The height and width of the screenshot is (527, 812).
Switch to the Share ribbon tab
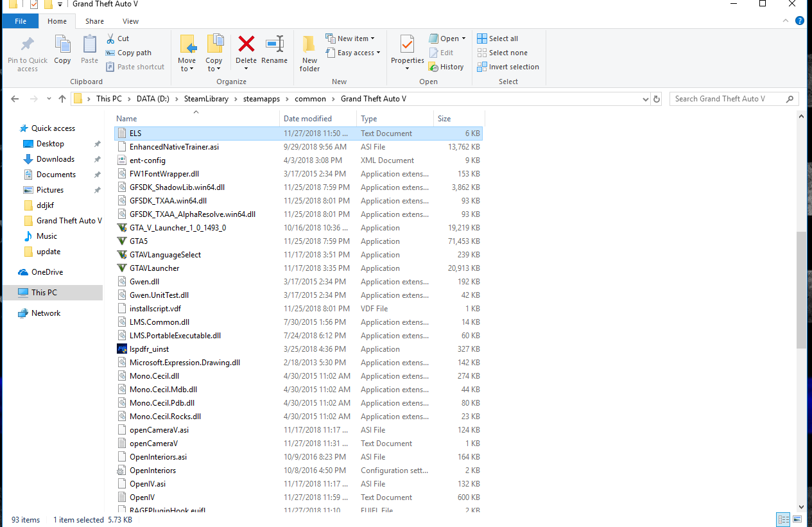point(94,21)
